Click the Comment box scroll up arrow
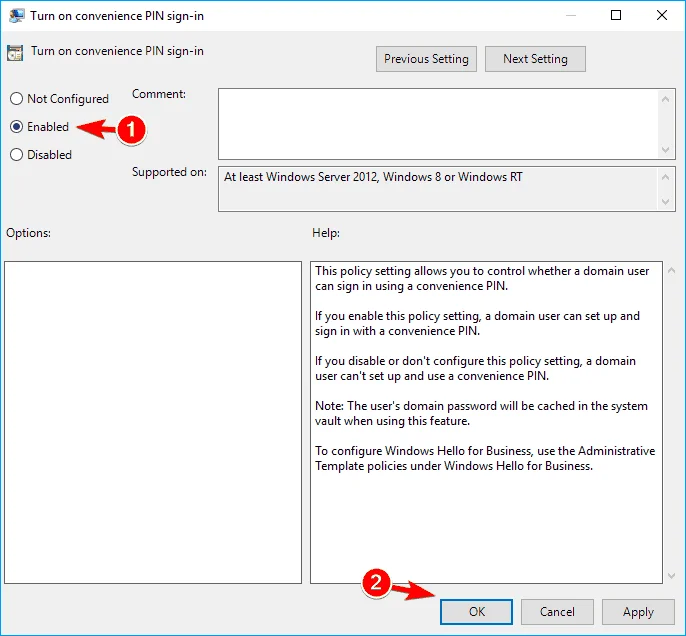The image size is (686, 636). pyautogui.click(x=665, y=99)
